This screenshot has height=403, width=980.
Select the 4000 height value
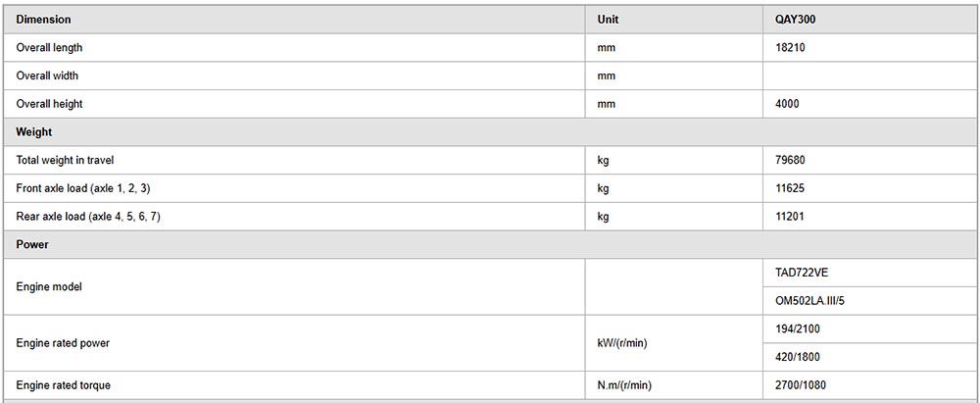pyautogui.click(x=786, y=104)
